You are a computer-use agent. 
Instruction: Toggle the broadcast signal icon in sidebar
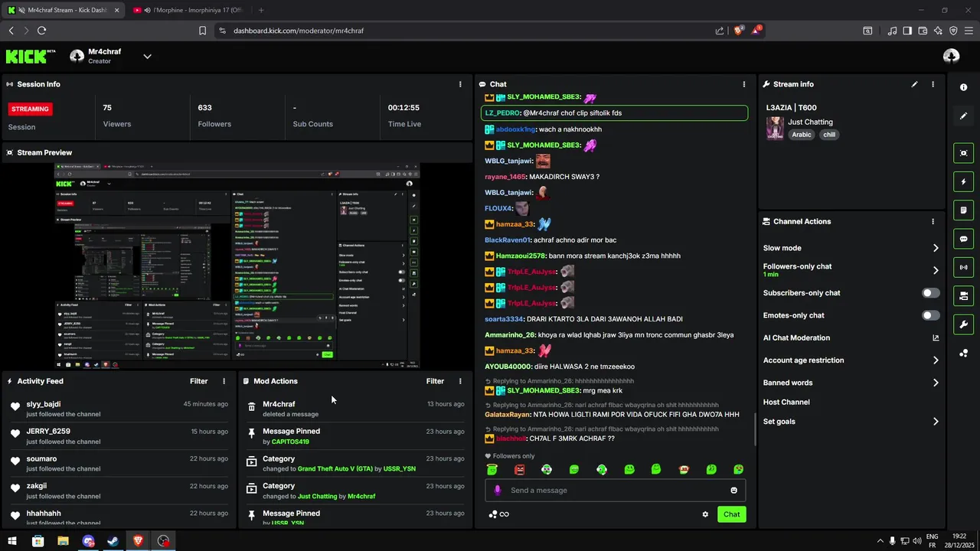tap(963, 267)
